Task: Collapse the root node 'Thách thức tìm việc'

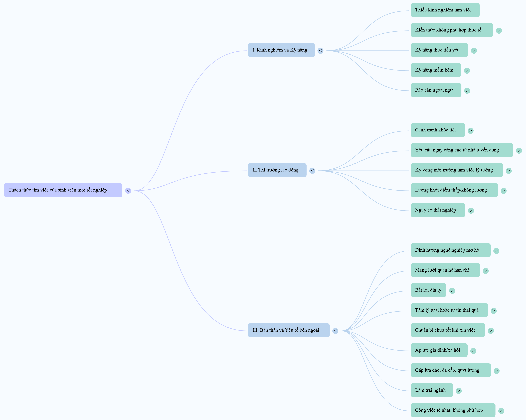Action: [128, 191]
